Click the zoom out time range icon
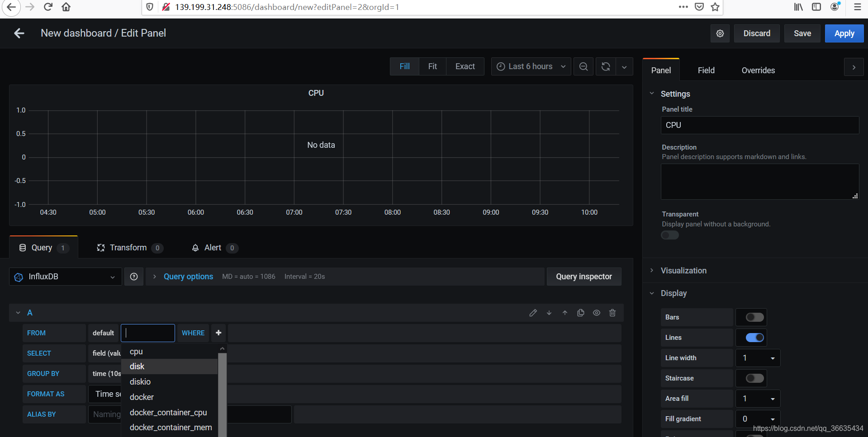The image size is (868, 437). pyautogui.click(x=583, y=66)
